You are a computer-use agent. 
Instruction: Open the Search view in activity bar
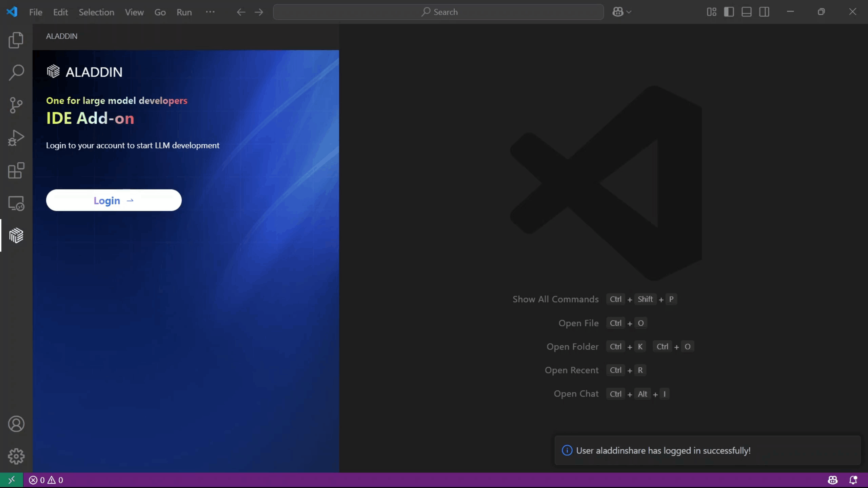pos(16,73)
